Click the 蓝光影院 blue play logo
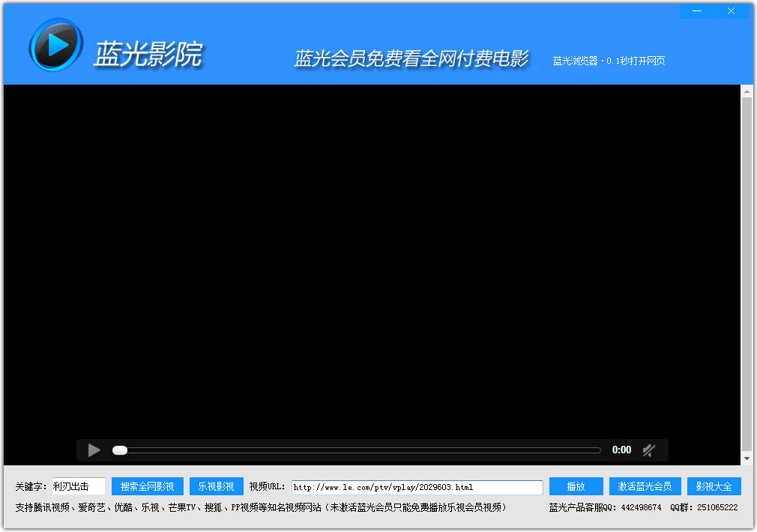This screenshot has height=532, width=757. coord(56,46)
